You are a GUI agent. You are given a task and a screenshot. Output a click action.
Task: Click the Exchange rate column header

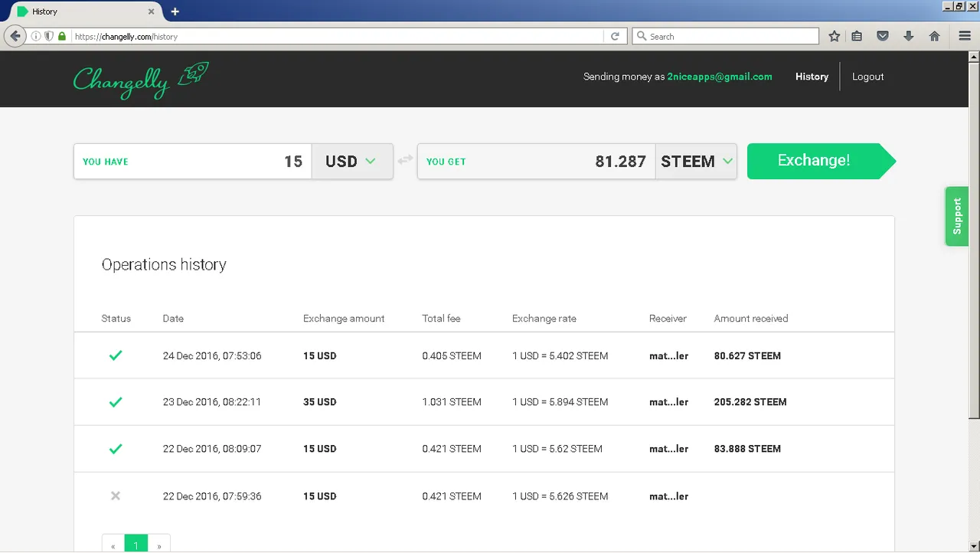pos(544,319)
